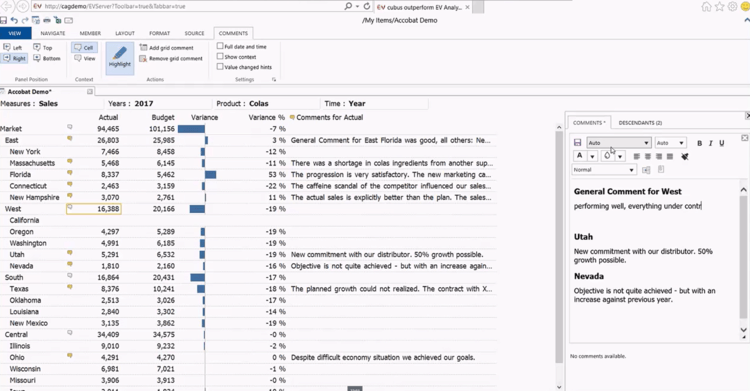Click the comment marker on Texas row
Image resolution: width=750 pixels, height=391 pixels.
tap(69, 288)
